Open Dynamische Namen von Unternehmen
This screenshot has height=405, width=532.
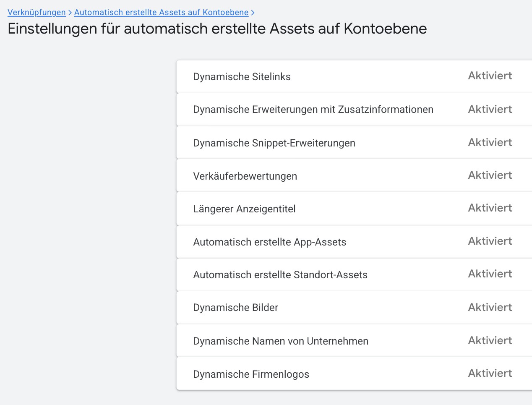pyautogui.click(x=280, y=341)
